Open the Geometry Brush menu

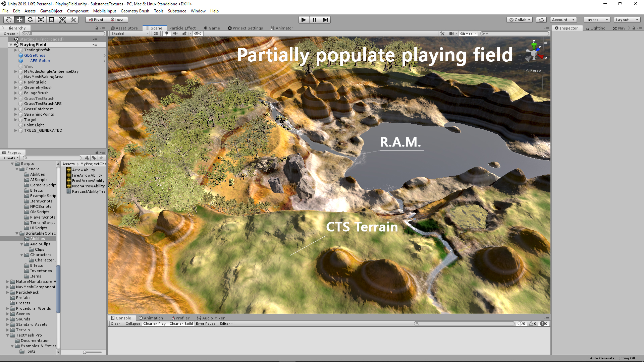coord(135,11)
